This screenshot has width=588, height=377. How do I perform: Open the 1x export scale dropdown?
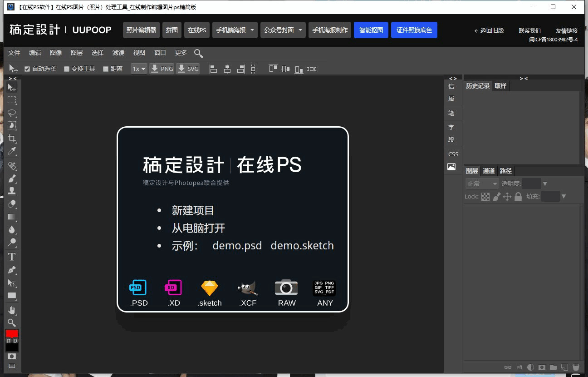[139, 69]
